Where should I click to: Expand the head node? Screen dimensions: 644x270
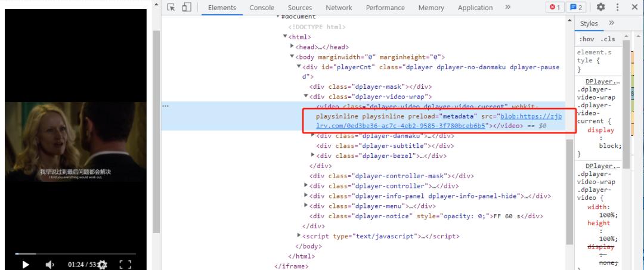(292, 46)
